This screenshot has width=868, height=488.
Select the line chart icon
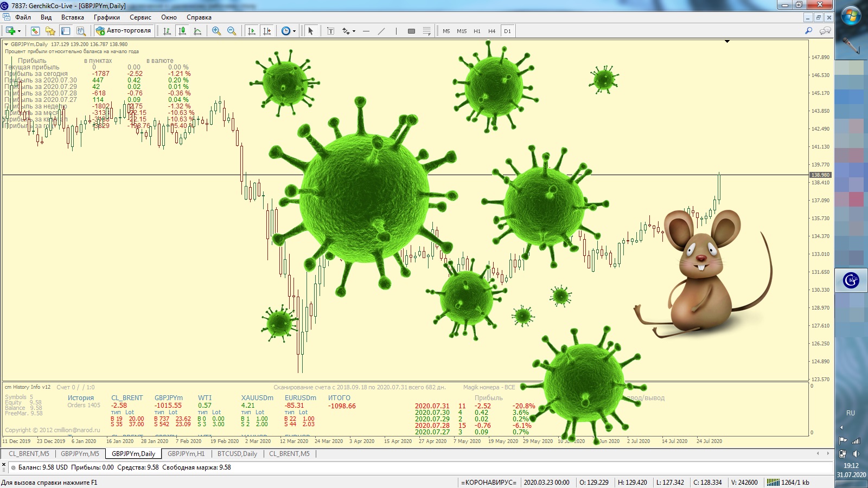pyautogui.click(x=197, y=31)
